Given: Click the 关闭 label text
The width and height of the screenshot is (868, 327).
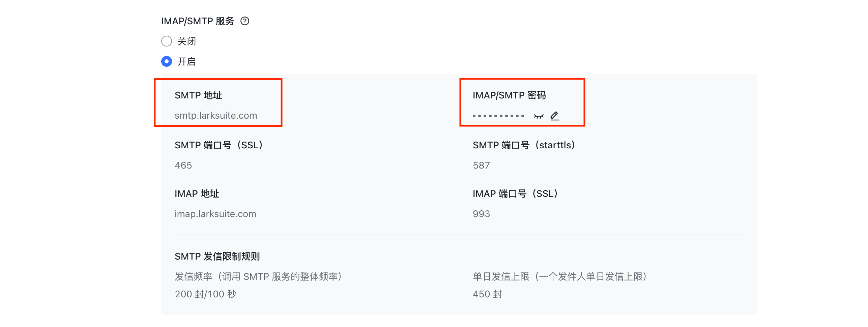Looking at the screenshot, I should tap(187, 41).
